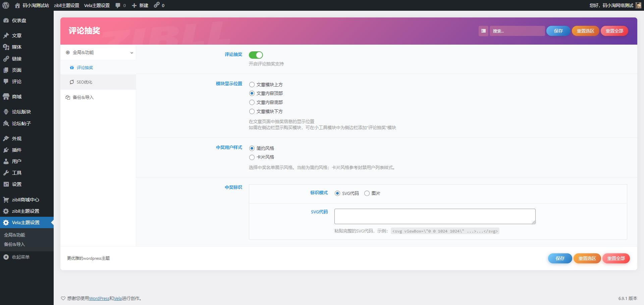Screen dimensions: 644x305
Task: Select the 文章模块下方 radio option
Action: point(252,111)
